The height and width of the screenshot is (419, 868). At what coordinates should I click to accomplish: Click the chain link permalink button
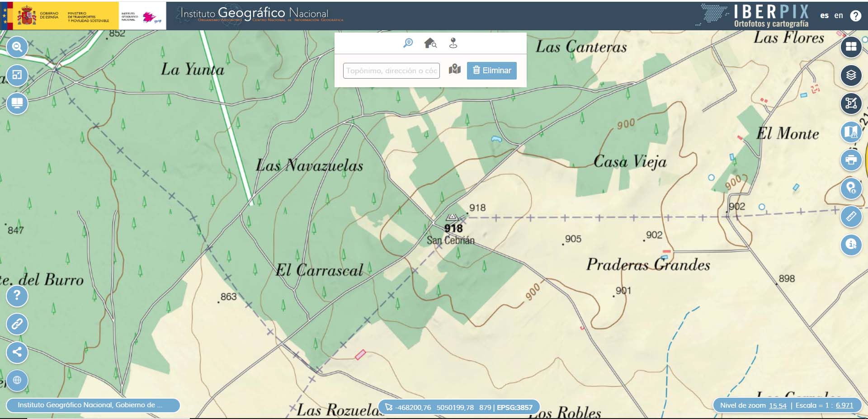[17, 324]
